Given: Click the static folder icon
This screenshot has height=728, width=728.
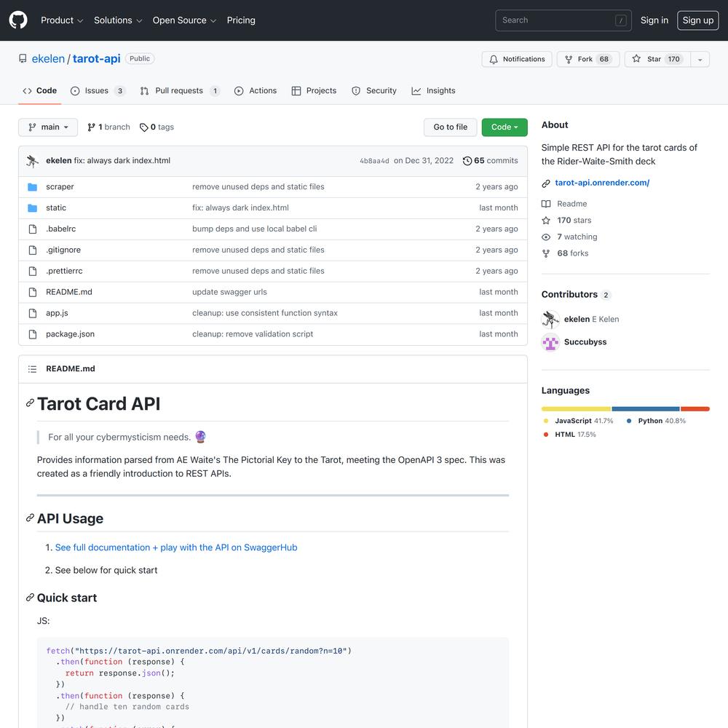Looking at the screenshot, I should [x=33, y=208].
